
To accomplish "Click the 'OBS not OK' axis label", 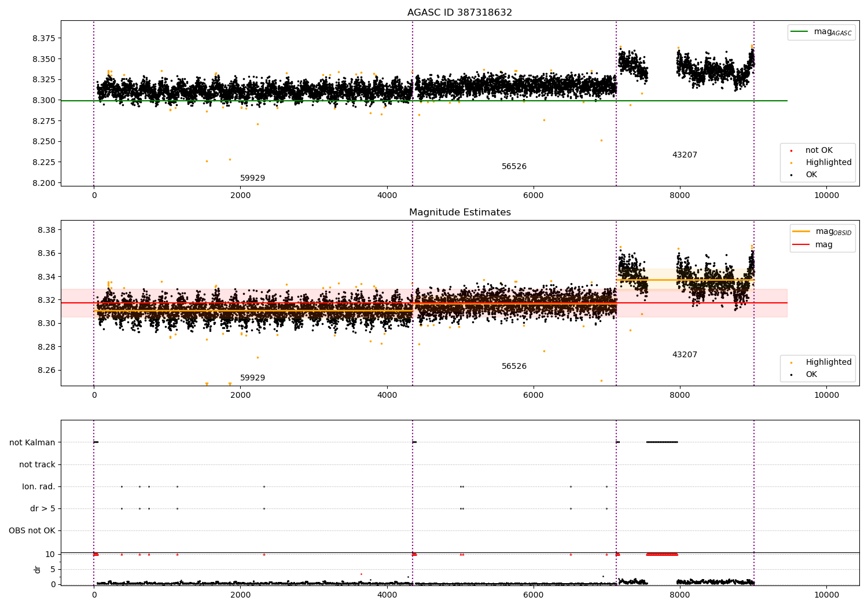I will (x=32, y=531).
